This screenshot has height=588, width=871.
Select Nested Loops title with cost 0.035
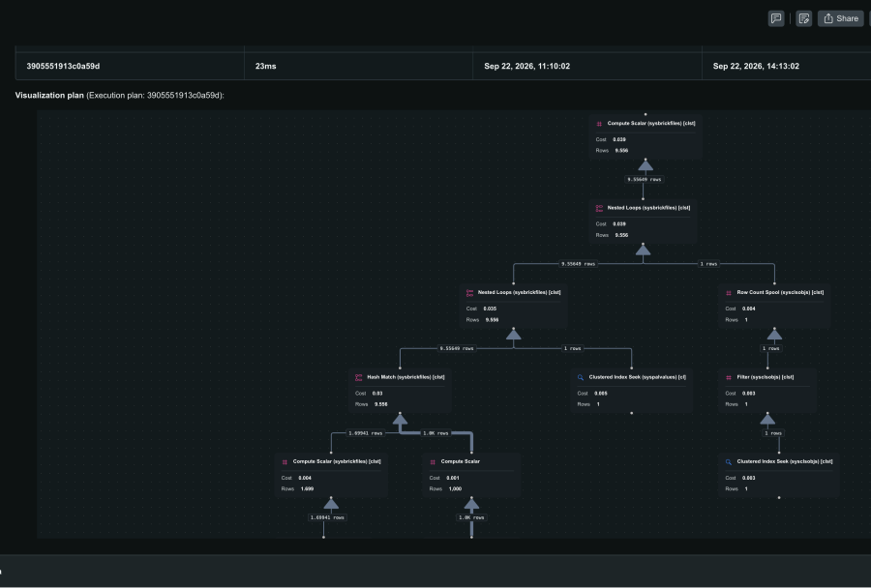(520, 292)
